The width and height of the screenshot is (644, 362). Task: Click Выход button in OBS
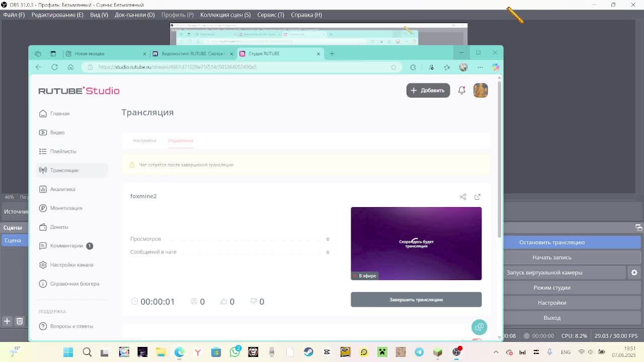pos(572,318)
